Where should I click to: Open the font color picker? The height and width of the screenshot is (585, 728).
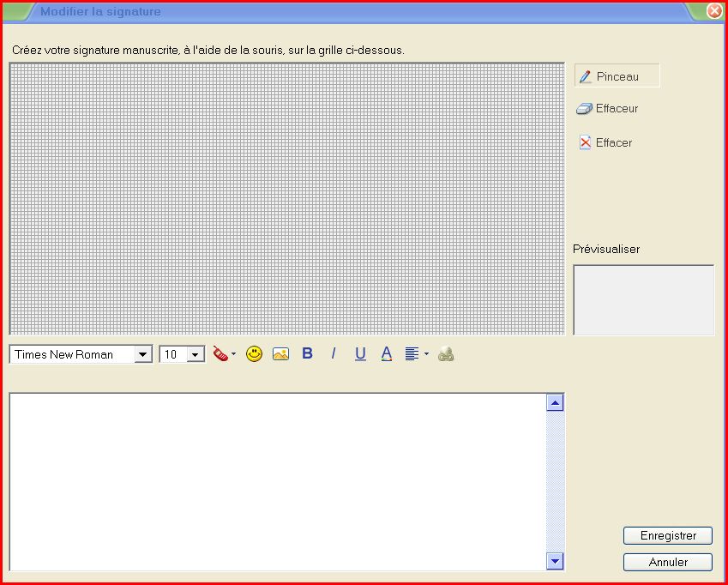click(386, 353)
